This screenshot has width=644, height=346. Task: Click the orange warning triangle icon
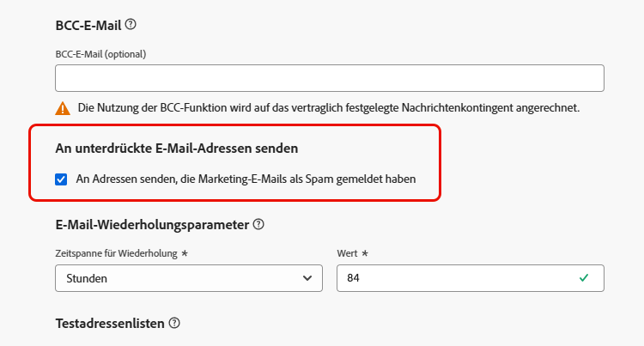coord(63,108)
